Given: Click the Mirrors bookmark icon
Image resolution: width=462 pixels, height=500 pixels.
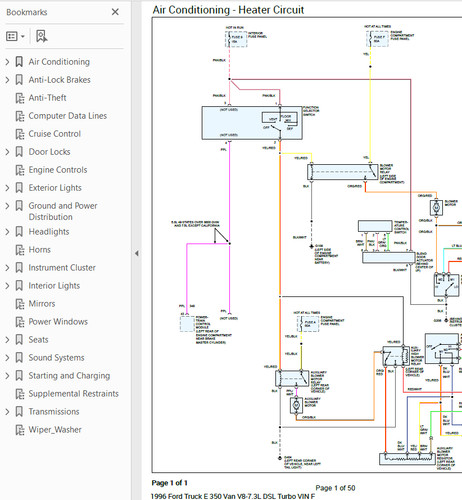Looking at the screenshot, I should pos(20,304).
